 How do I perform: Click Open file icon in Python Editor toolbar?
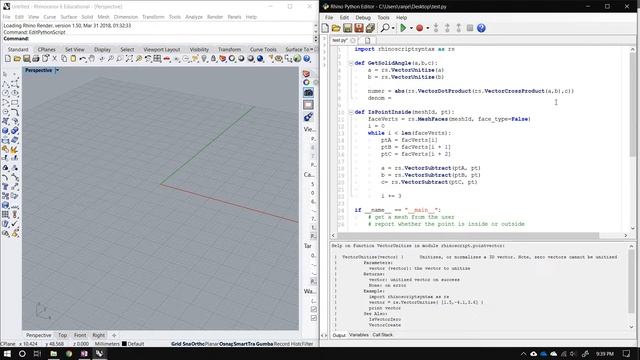[336, 28]
